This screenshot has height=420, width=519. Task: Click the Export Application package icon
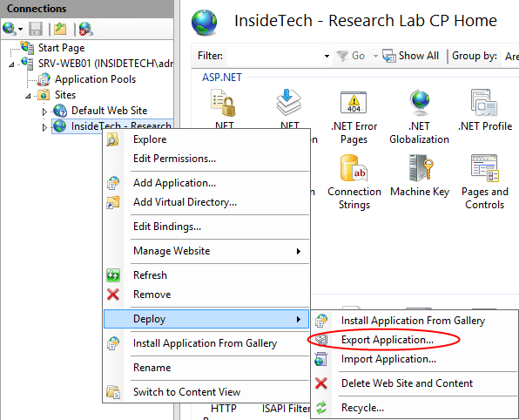(320, 340)
